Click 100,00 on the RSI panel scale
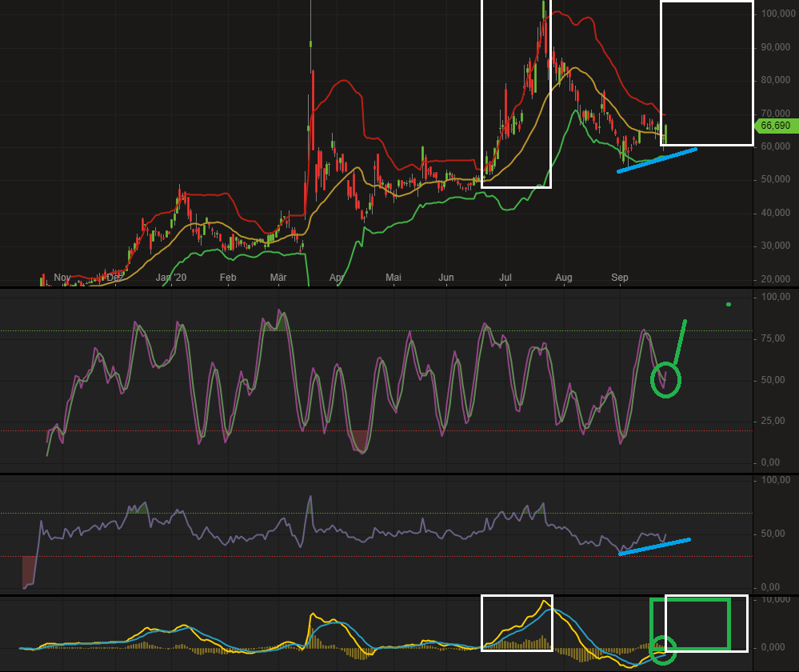 click(776, 480)
